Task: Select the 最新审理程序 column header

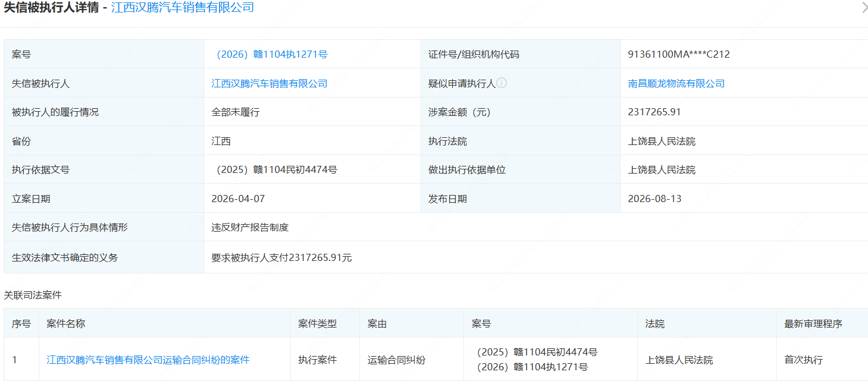Action: pyautogui.click(x=813, y=323)
